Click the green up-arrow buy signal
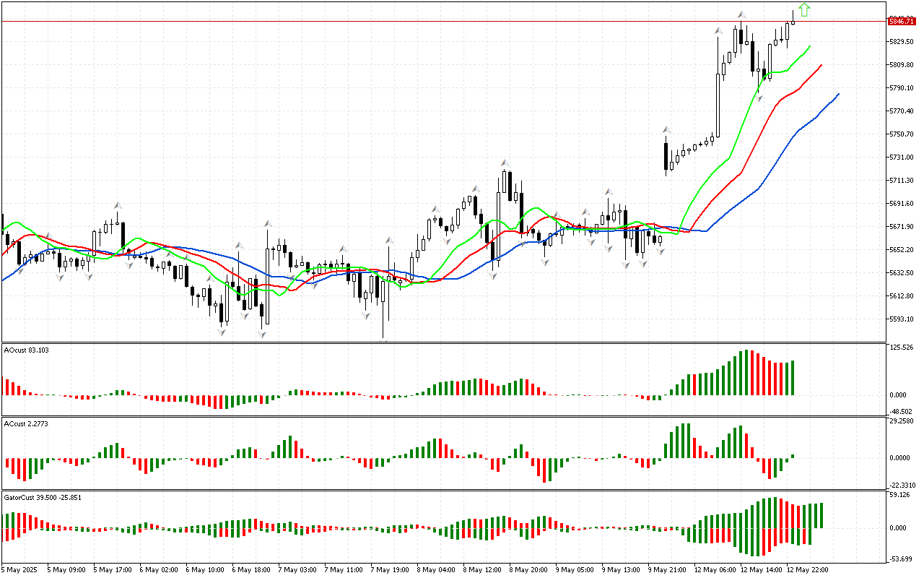This screenshot has width=924, height=578. tap(804, 10)
